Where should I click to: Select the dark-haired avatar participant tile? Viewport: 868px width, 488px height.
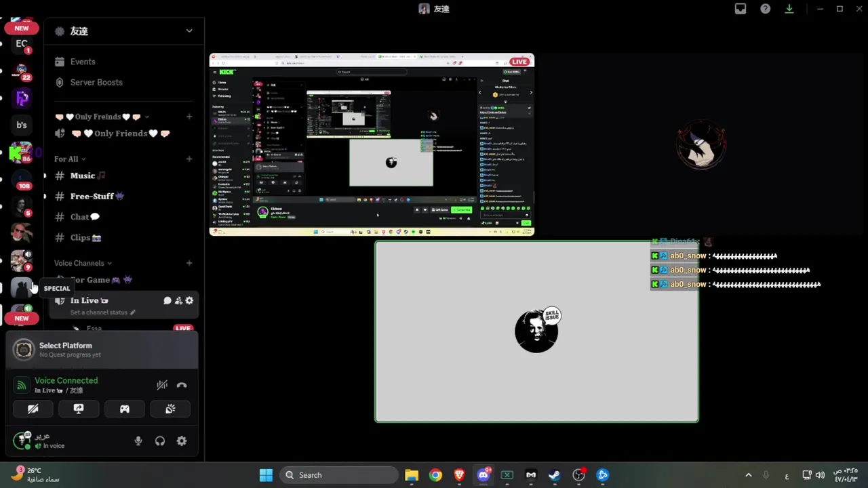[x=702, y=144]
